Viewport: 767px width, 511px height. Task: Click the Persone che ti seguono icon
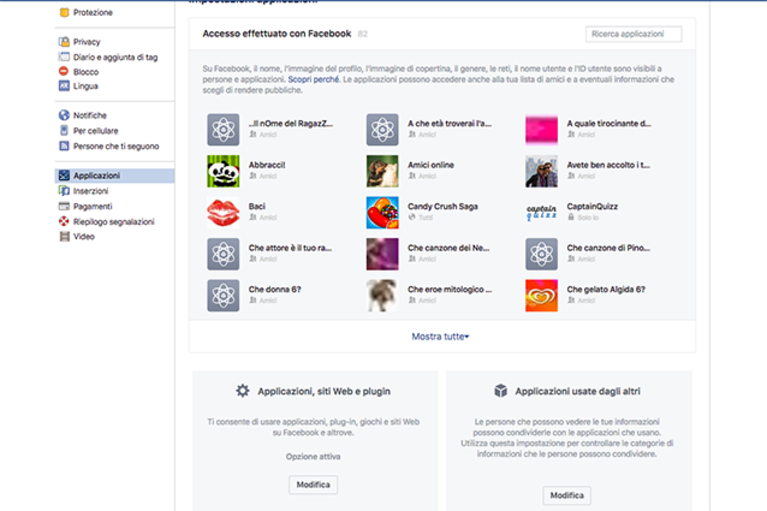tap(64, 146)
